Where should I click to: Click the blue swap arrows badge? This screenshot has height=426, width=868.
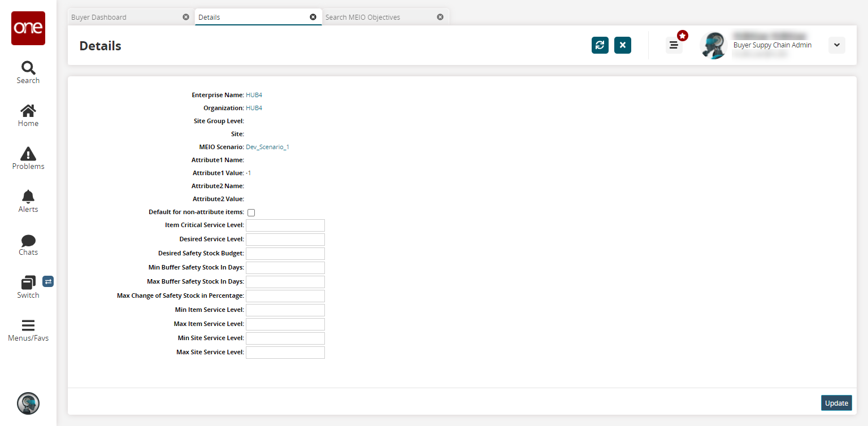coord(48,281)
